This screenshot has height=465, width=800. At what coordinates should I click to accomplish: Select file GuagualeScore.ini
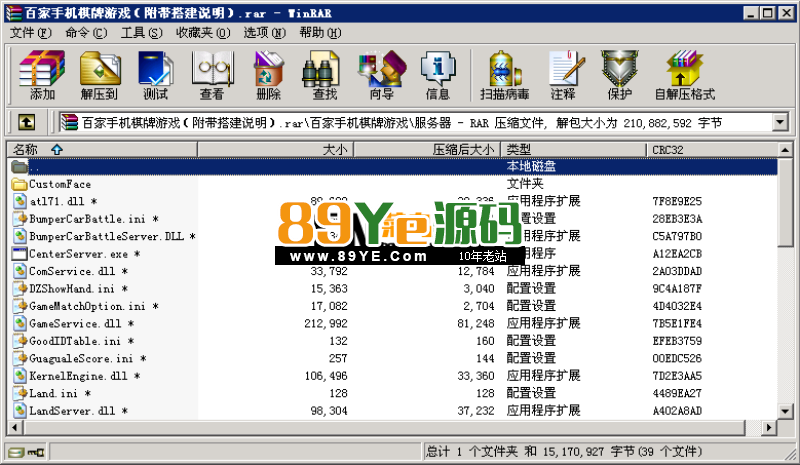coord(87,358)
